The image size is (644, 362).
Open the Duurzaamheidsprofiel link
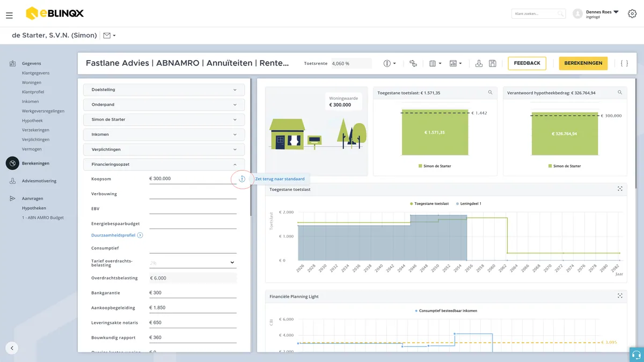pyautogui.click(x=117, y=235)
